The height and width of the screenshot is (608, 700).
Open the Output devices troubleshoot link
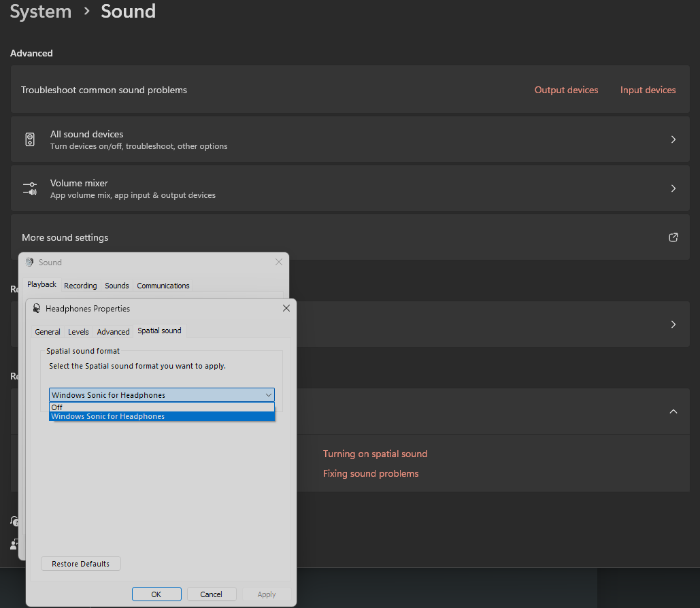point(566,90)
